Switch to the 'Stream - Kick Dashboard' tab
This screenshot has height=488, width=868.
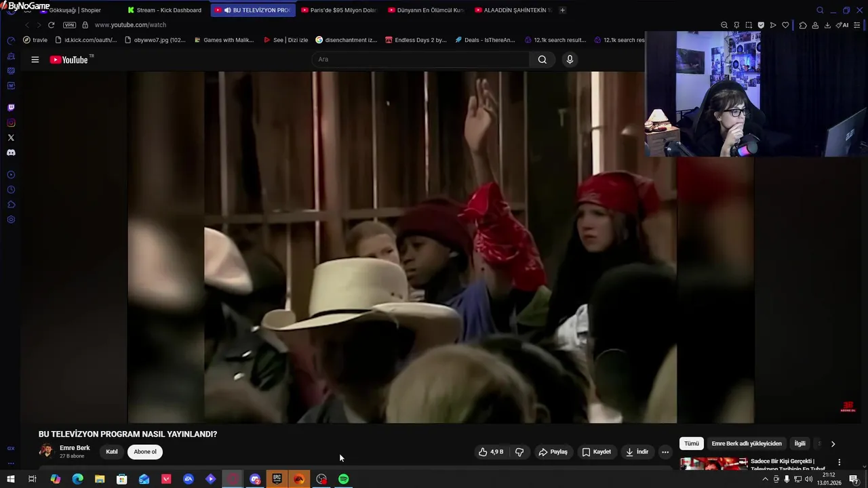pyautogui.click(x=165, y=10)
